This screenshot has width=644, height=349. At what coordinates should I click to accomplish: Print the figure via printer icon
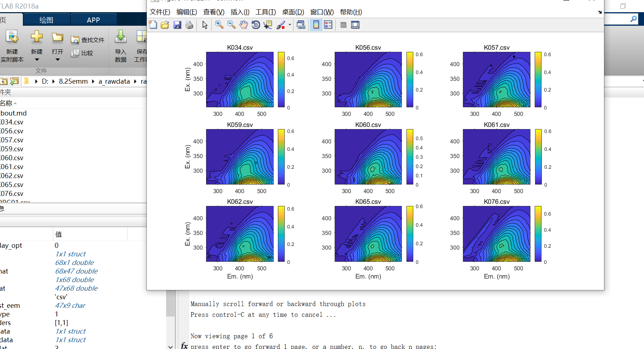pyautogui.click(x=189, y=25)
